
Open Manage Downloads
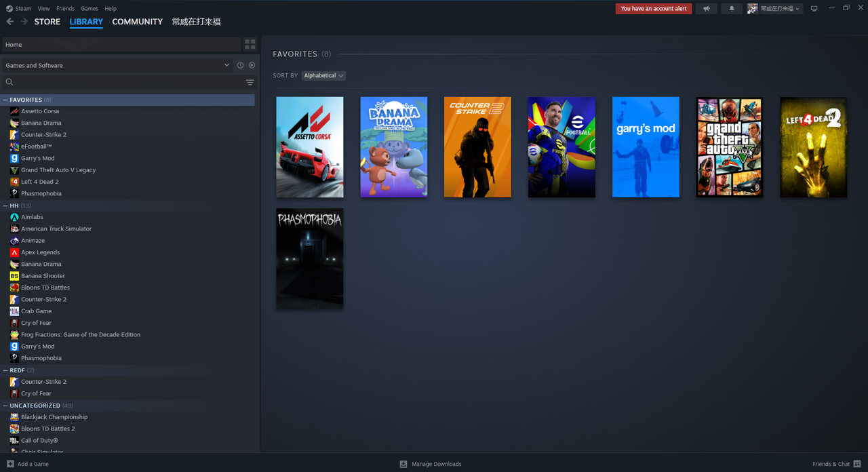click(x=431, y=464)
